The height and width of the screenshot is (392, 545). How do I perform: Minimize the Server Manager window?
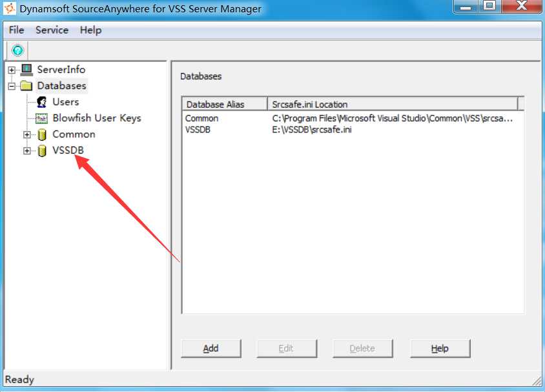[x=466, y=6]
